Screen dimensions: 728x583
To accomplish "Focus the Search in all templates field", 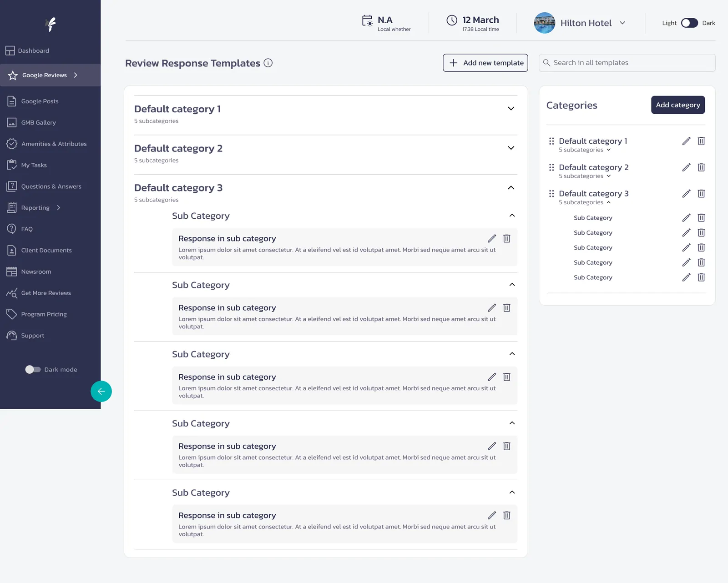I will coord(627,63).
